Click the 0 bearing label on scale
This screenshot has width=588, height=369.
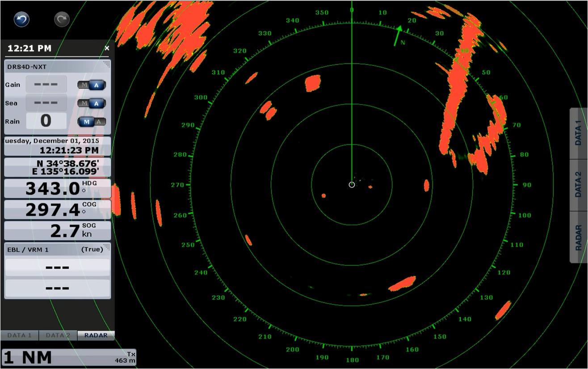(x=352, y=10)
